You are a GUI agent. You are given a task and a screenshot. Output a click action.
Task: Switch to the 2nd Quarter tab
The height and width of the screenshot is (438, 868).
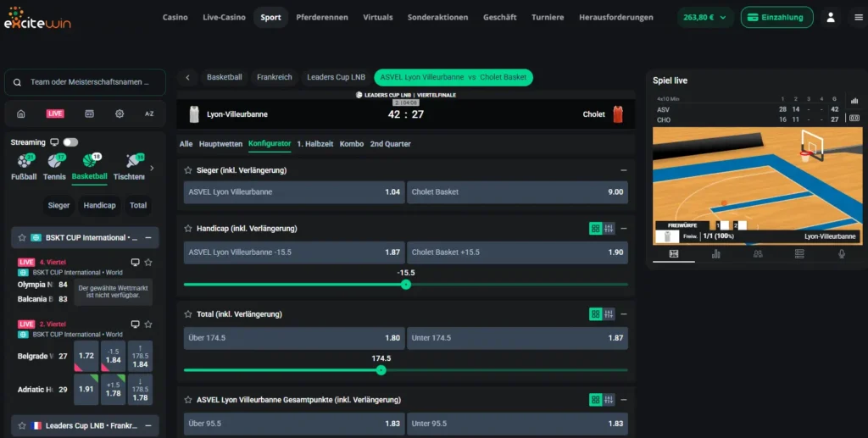[390, 144]
